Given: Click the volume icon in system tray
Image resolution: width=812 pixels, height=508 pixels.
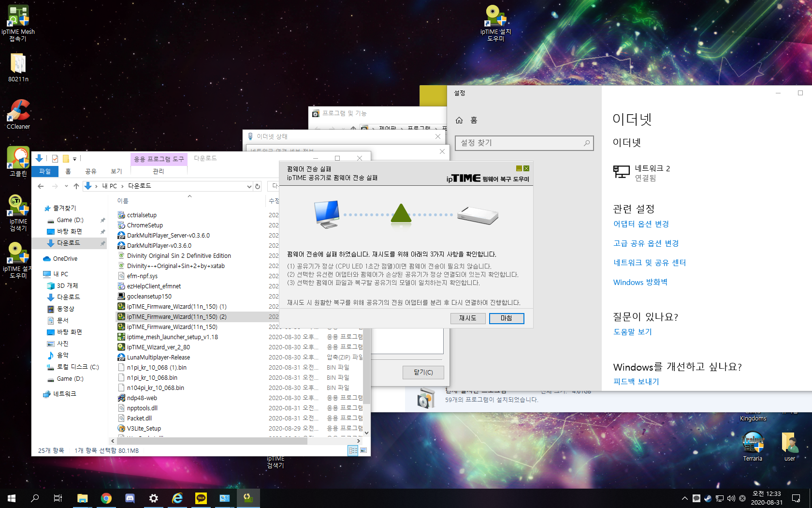Looking at the screenshot, I should click(731, 498).
